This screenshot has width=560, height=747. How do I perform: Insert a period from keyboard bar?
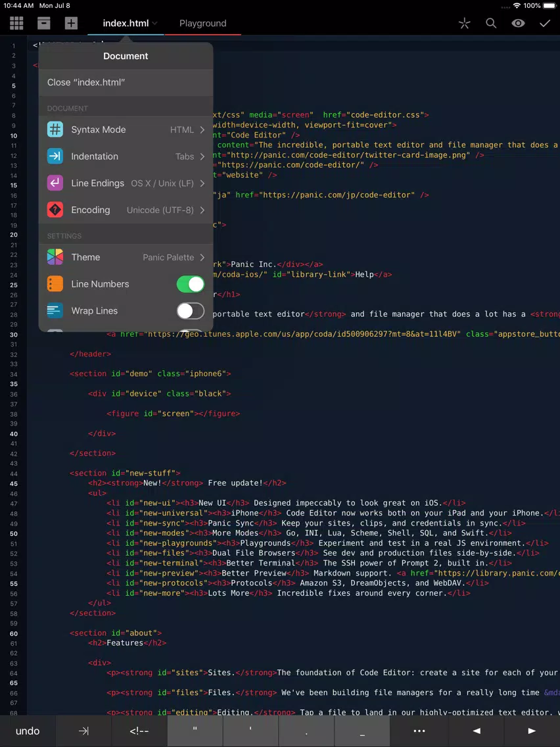(x=306, y=731)
